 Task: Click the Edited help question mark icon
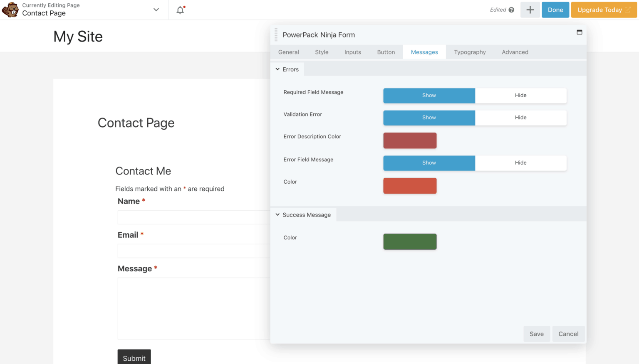511,10
